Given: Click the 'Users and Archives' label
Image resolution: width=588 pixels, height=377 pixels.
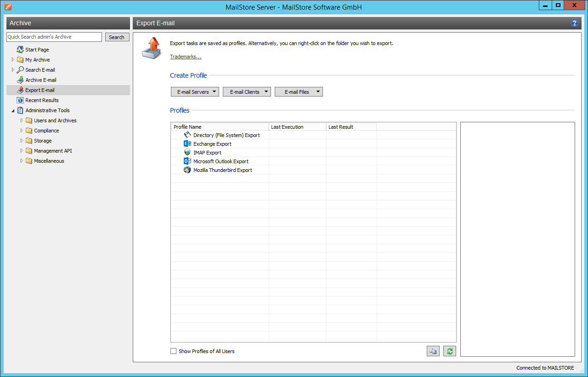Looking at the screenshot, I should point(55,120).
